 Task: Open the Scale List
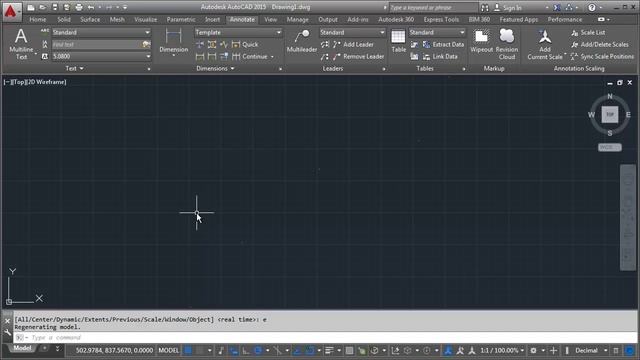point(588,32)
